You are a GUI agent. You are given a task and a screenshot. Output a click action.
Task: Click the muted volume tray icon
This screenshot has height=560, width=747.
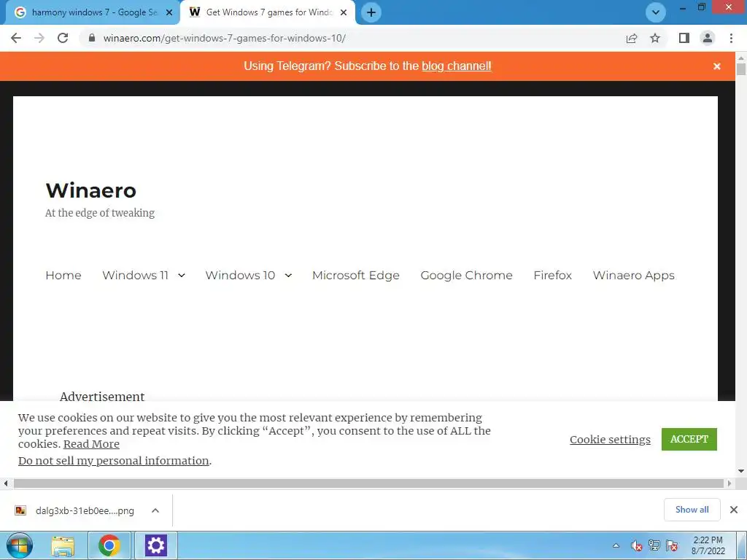pyautogui.click(x=636, y=545)
